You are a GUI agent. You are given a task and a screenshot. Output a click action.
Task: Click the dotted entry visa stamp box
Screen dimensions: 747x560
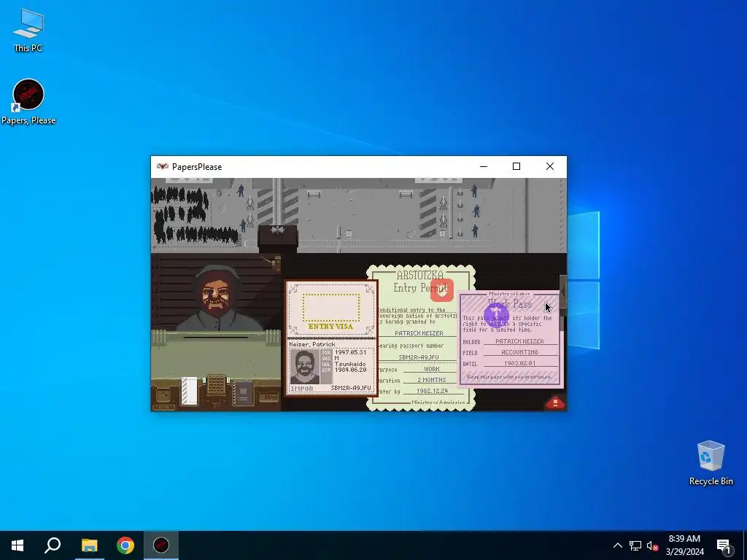(331, 308)
